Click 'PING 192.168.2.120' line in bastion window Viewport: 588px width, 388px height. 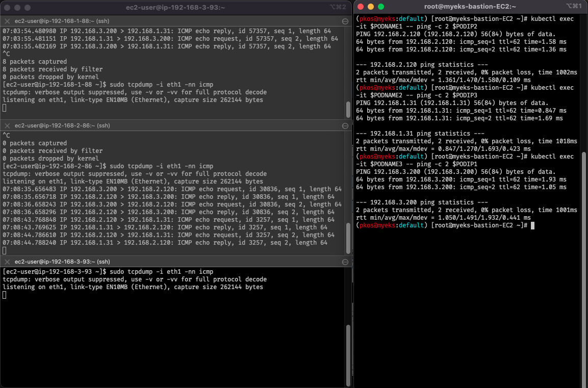click(455, 34)
